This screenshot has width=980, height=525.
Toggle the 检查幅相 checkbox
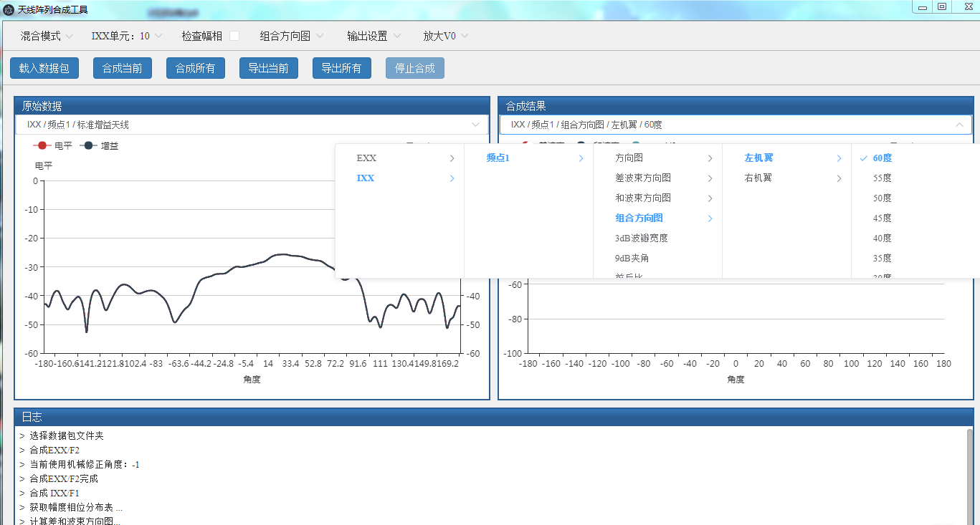tap(234, 36)
